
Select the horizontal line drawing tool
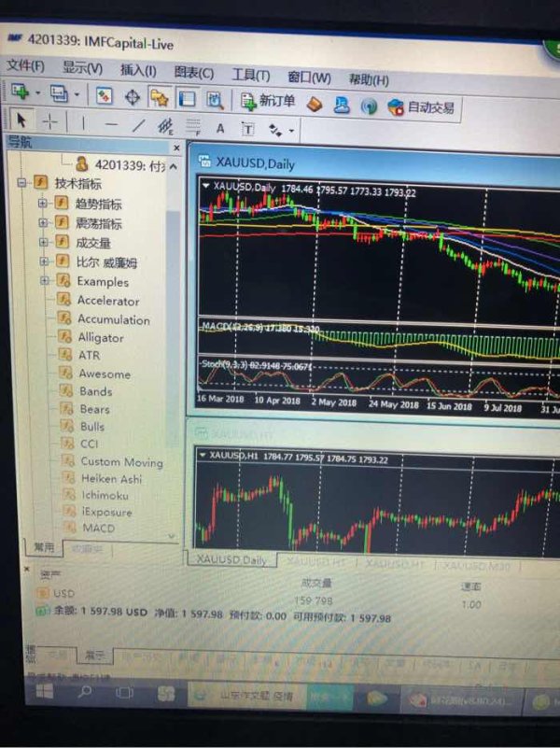(111, 124)
